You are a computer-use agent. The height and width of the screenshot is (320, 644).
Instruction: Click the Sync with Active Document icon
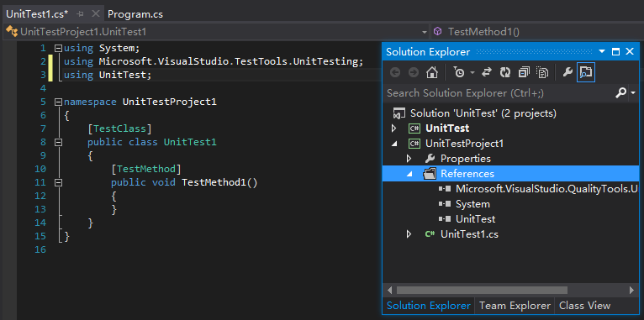(486, 72)
